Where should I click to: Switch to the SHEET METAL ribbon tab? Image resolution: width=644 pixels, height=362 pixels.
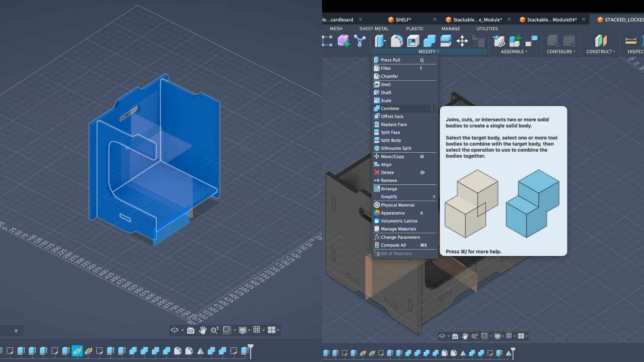pyautogui.click(x=374, y=28)
